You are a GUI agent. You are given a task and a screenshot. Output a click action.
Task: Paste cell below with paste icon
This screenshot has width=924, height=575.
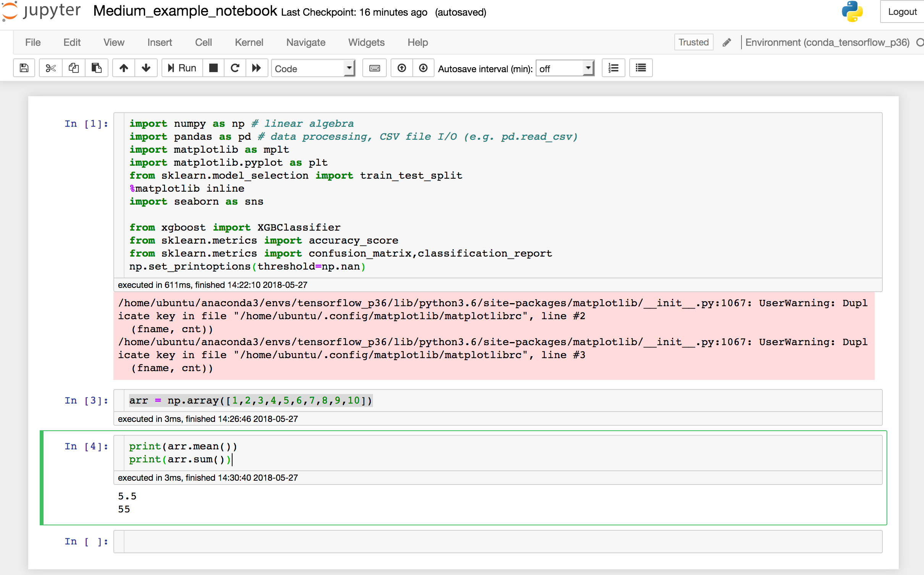pos(96,68)
